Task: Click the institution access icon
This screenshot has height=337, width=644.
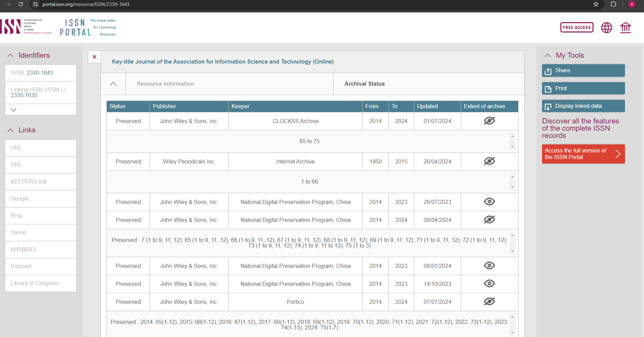Action: click(626, 28)
